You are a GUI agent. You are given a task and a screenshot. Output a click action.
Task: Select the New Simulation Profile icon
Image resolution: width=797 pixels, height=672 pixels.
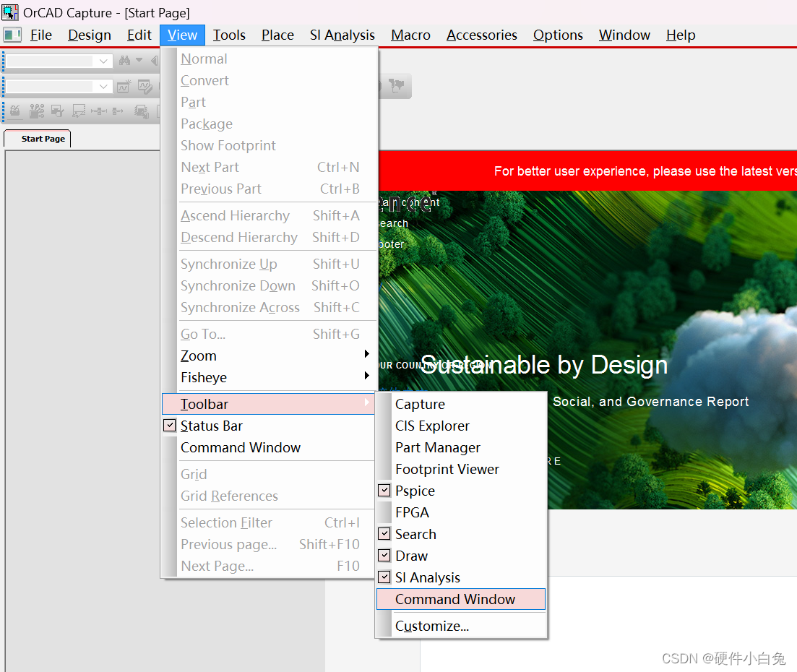tap(124, 86)
